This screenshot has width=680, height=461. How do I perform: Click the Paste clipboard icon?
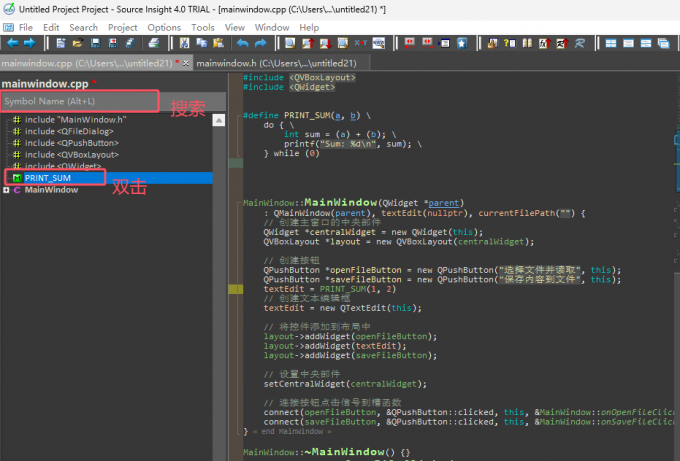click(x=219, y=43)
